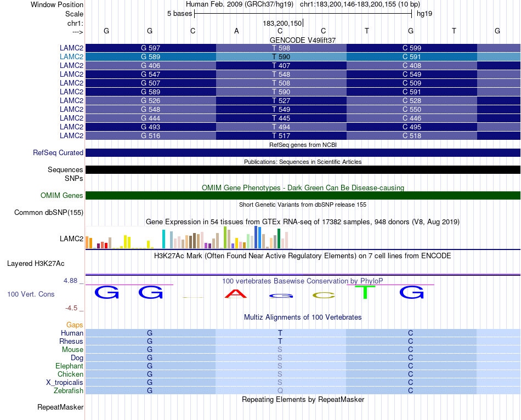This screenshot has height=420, width=521.
Task: Click the hg19 label beside the scale bar
Action: point(424,14)
